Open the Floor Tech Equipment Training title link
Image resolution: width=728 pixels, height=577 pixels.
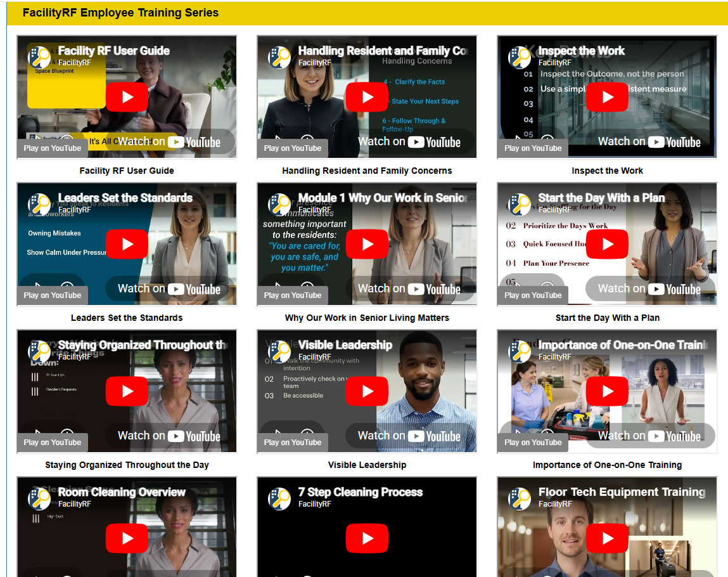pyautogui.click(x=622, y=492)
